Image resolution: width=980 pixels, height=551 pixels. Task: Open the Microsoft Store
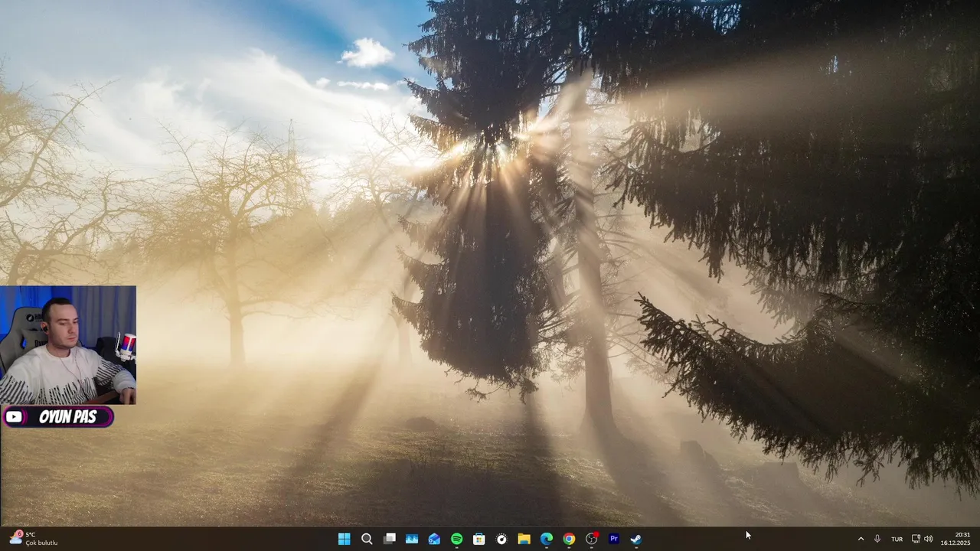coord(479,539)
